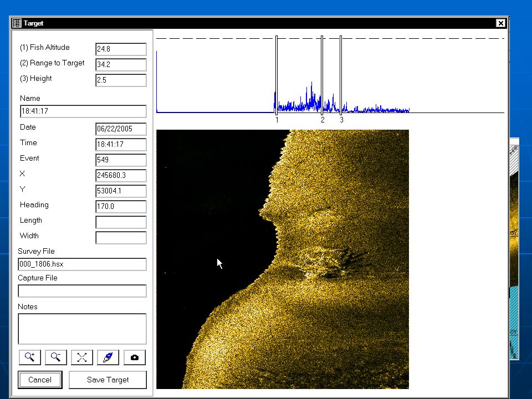The height and width of the screenshot is (399, 532).
Task: Click the Cancel button
Action: [x=40, y=380]
